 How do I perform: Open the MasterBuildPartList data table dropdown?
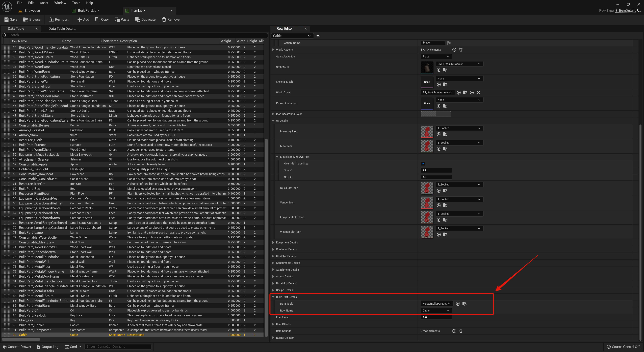tap(436, 304)
